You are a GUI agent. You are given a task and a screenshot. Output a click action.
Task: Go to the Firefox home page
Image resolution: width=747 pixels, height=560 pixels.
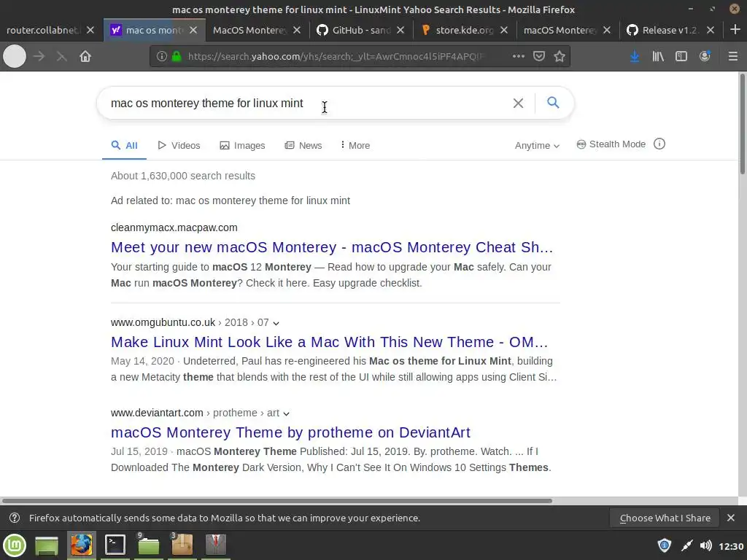[85, 56]
